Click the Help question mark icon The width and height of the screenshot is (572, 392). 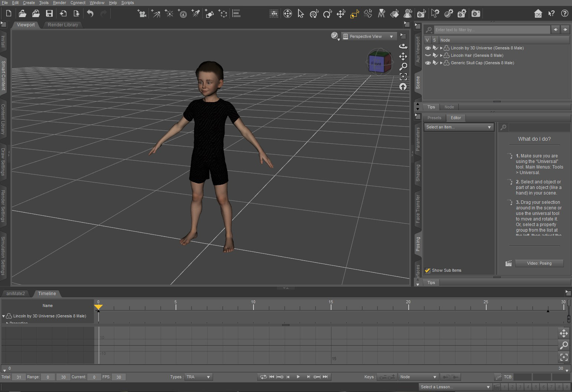[x=565, y=14]
